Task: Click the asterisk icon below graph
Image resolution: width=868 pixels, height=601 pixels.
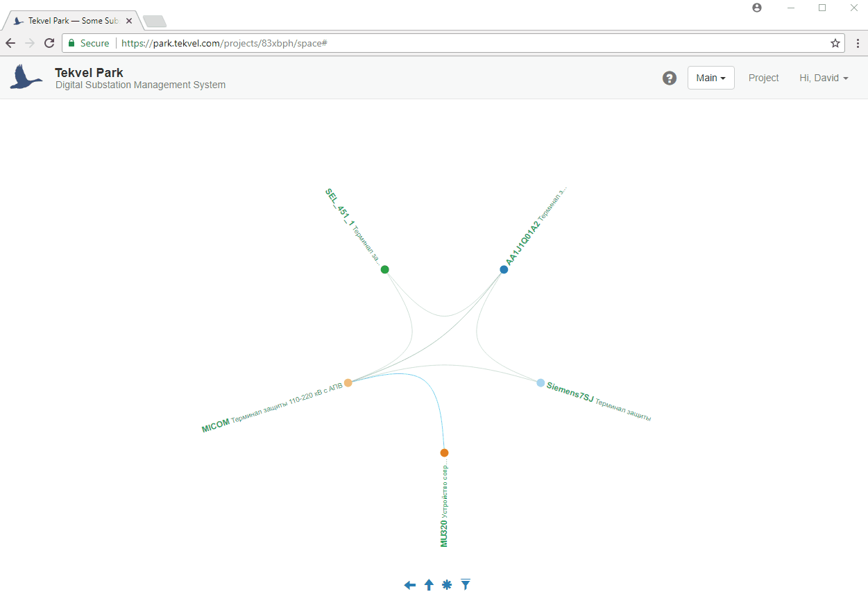Action: click(x=447, y=585)
